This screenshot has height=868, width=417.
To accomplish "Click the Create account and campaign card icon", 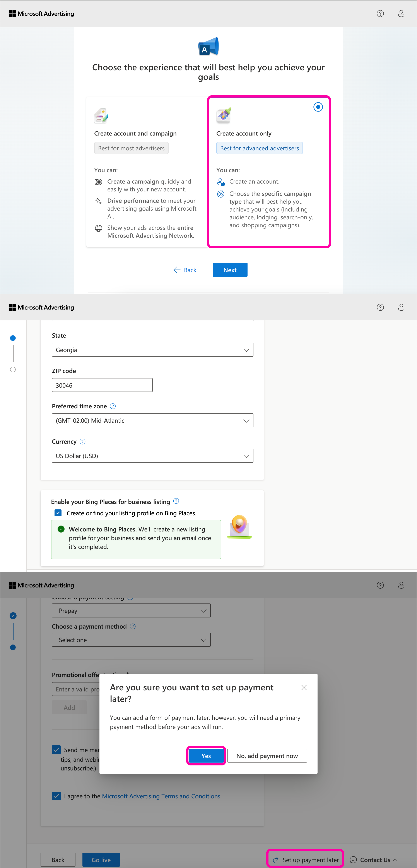I will point(101,116).
